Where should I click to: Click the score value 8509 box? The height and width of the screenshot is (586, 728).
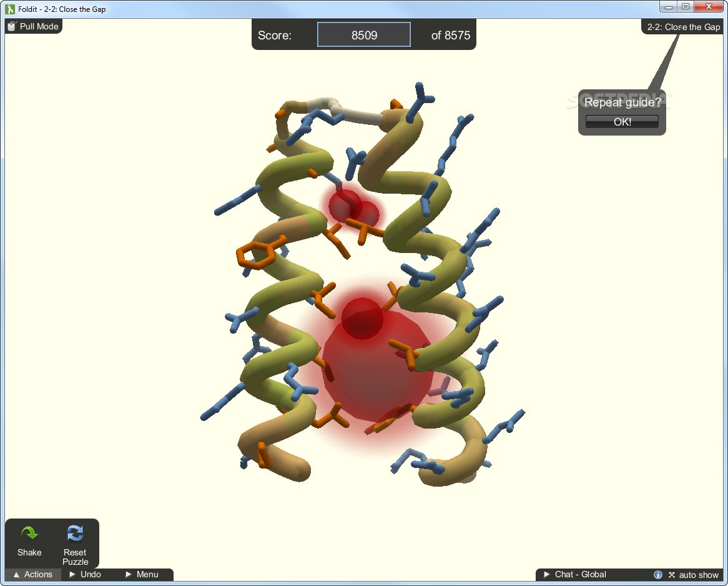point(364,35)
